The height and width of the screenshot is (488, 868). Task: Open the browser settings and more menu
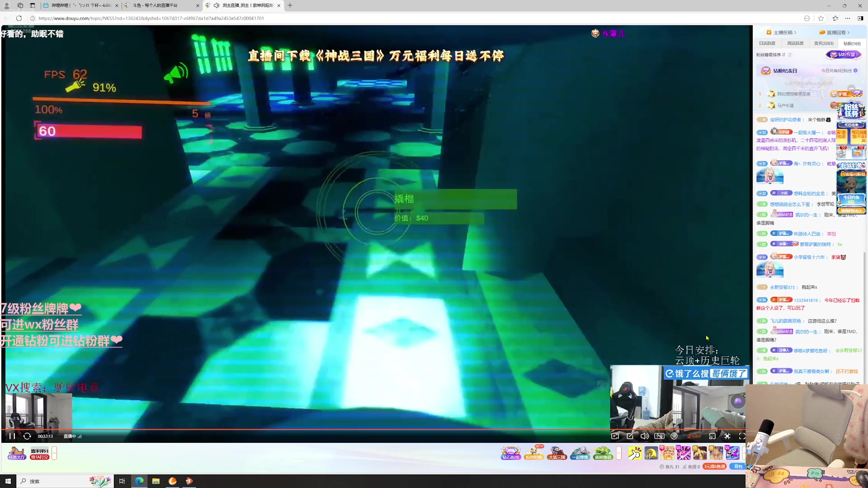point(848,18)
